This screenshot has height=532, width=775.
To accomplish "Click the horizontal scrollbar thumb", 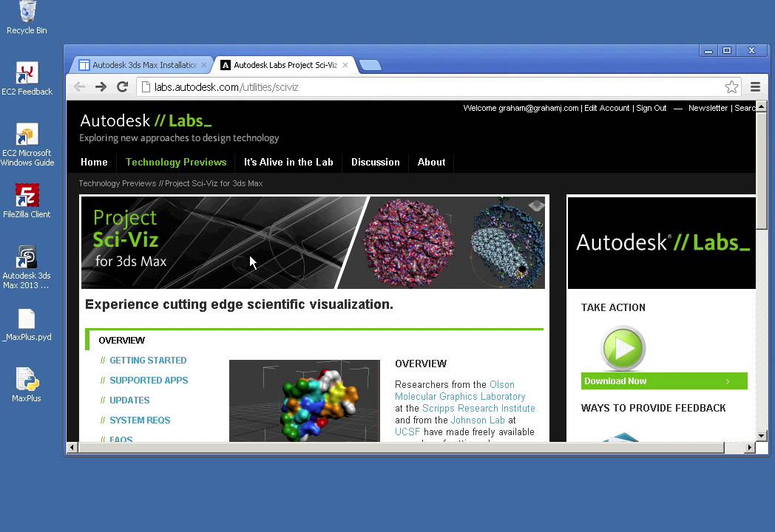I will pyautogui.click(x=402, y=448).
